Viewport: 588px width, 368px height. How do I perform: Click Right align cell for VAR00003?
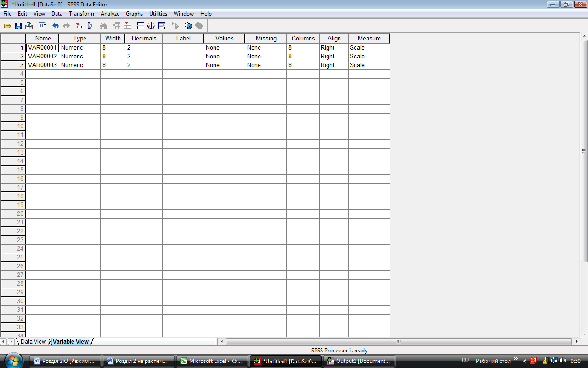334,65
